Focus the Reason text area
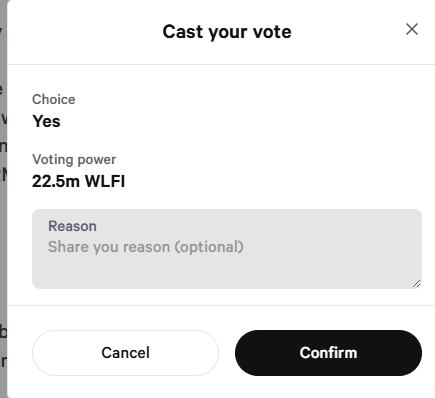This screenshot has width=435, height=398. coord(227,249)
